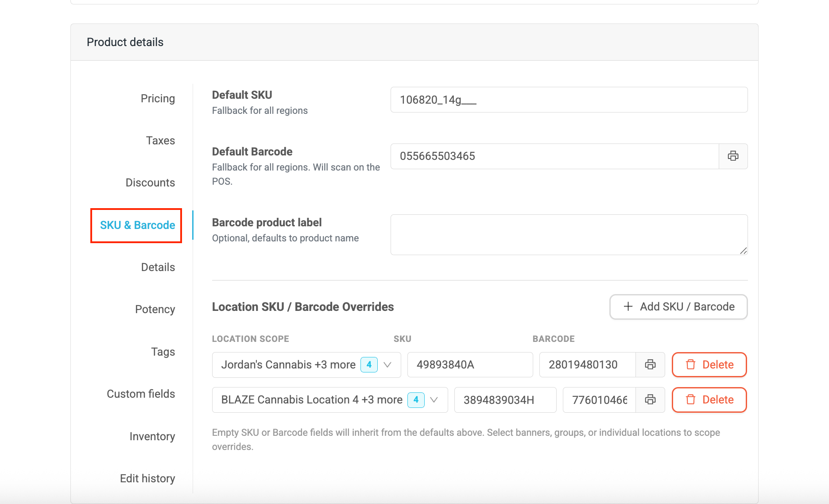Go to the Details section
Viewport: 829px width, 504px height.
tap(158, 267)
